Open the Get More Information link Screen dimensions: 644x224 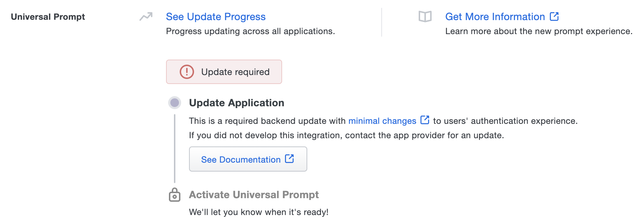[x=495, y=17]
